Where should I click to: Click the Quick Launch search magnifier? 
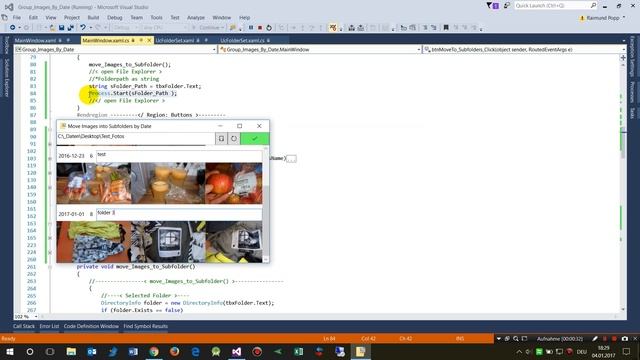(x=593, y=6)
